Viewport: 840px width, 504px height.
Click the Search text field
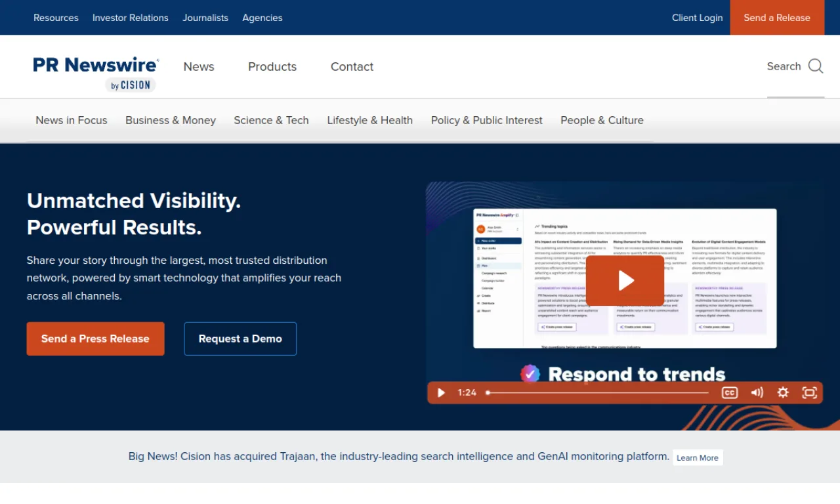[784, 66]
